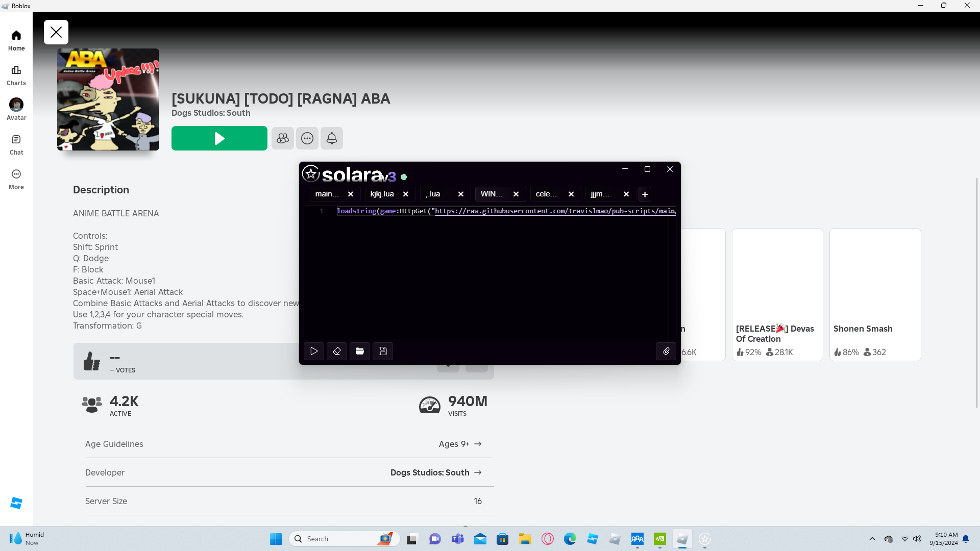Image resolution: width=980 pixels, height=551 pixels.
Task: Switch to the cele... tab in Solara
Action: (x=547, y=194)
